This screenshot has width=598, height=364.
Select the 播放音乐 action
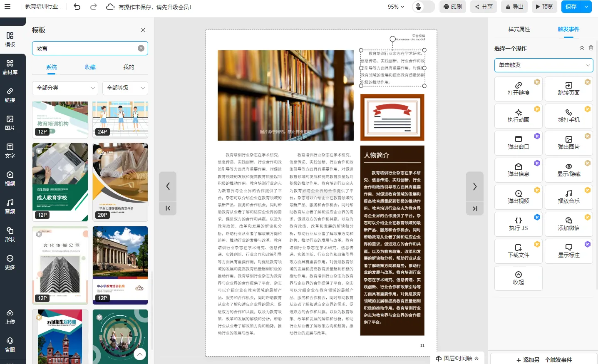(569, 197)
